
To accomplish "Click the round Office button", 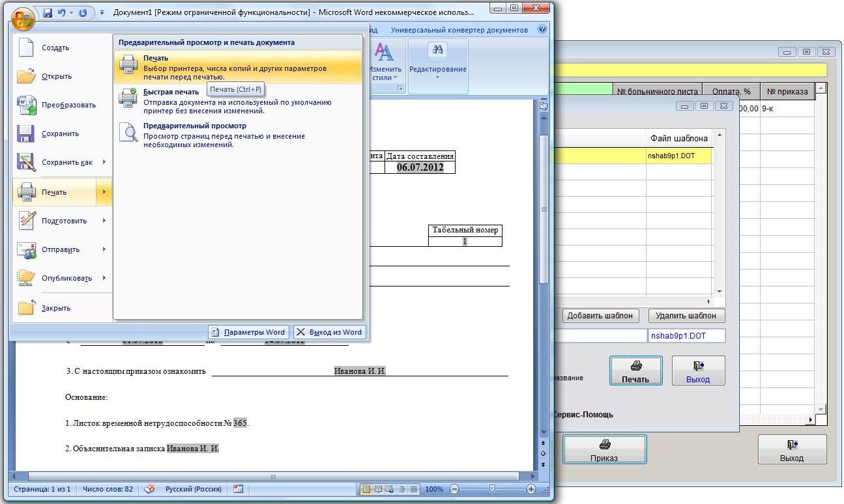I will coord(23,18).
